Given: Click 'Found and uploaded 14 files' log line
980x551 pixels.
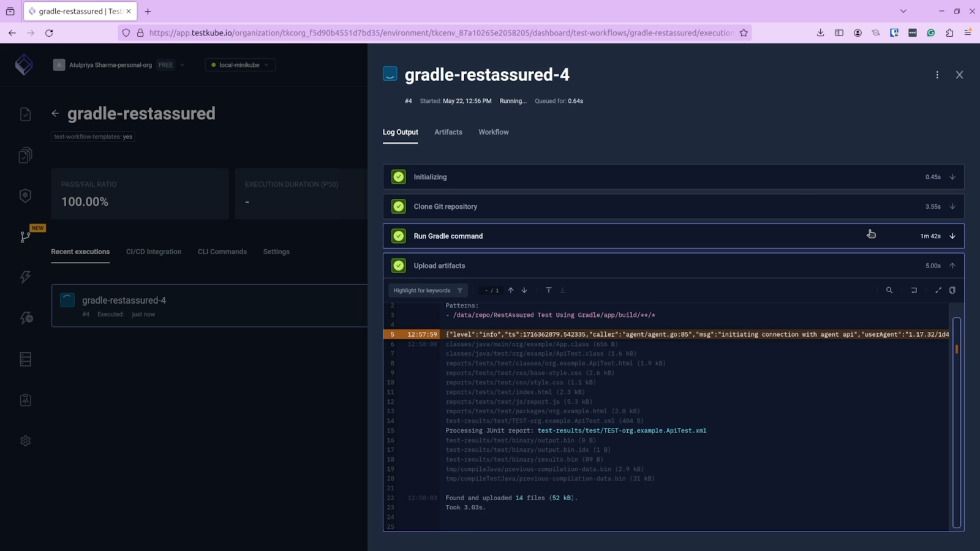Looking at the screenshot, I should [x=511, y=498].
